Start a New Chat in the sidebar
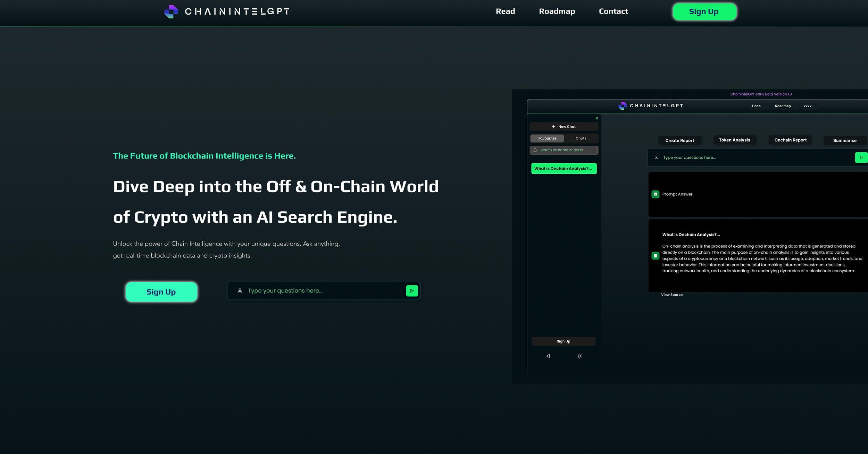 [x=564, y=127]
